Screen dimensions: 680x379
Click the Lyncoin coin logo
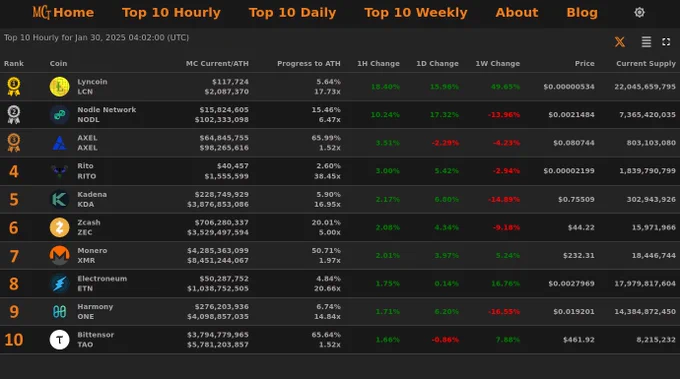tap(59, 87)
